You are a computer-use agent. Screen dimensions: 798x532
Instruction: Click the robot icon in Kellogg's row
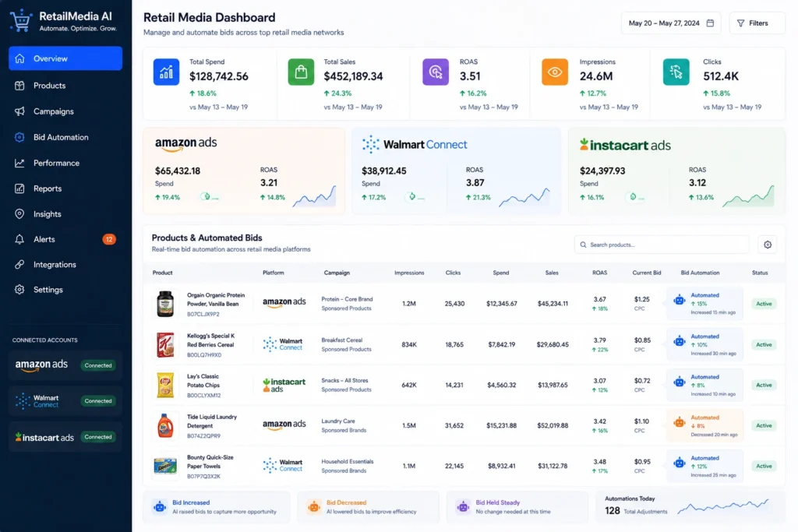[680, 340]
